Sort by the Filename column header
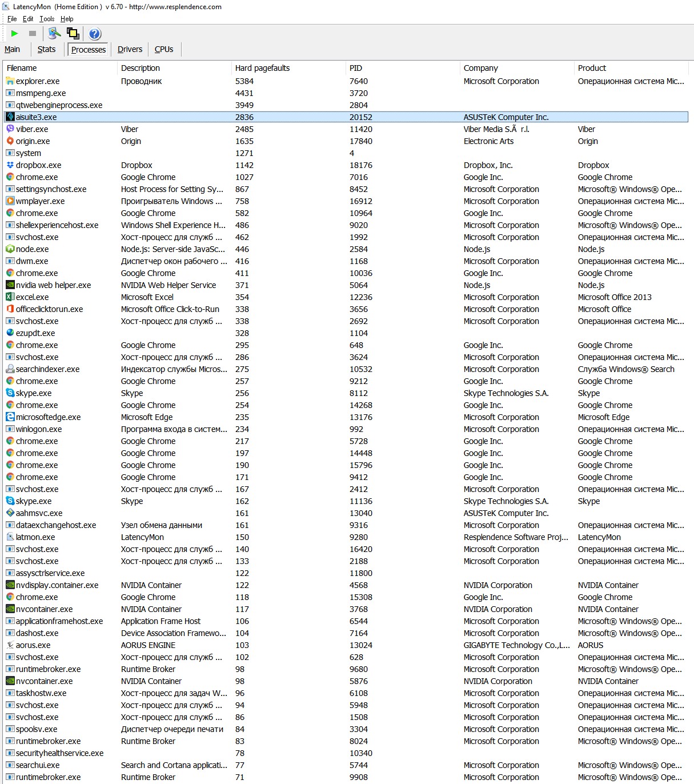694x784 pixels. pyautogui.click(x=60, y=68)
